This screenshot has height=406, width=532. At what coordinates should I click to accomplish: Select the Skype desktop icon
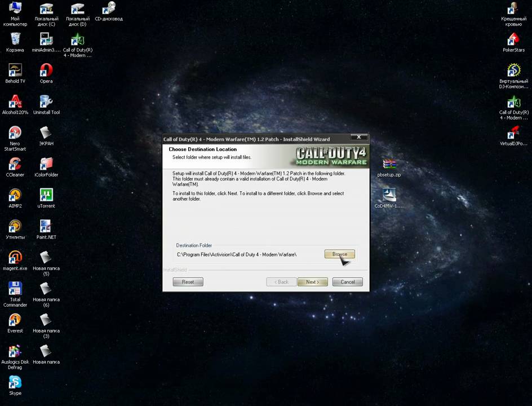15,386
